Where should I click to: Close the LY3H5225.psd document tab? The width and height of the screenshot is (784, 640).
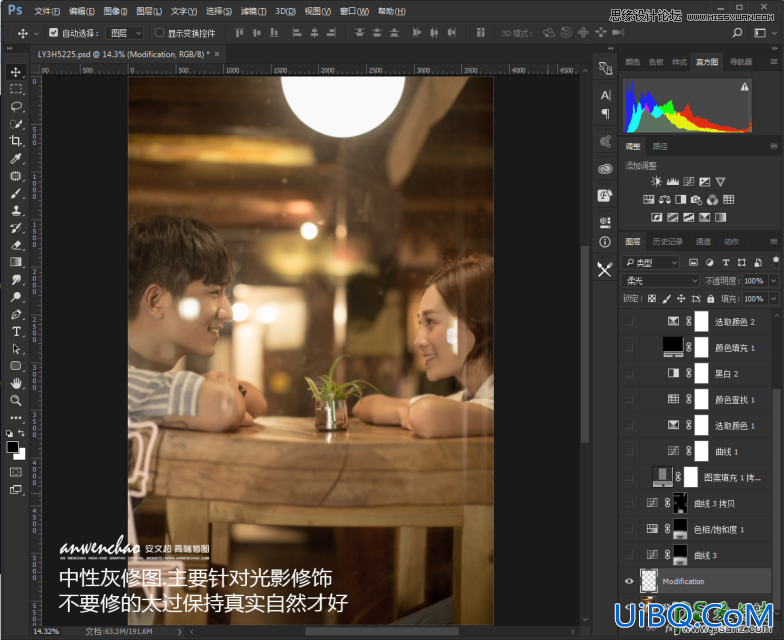(x=217, y=54)
